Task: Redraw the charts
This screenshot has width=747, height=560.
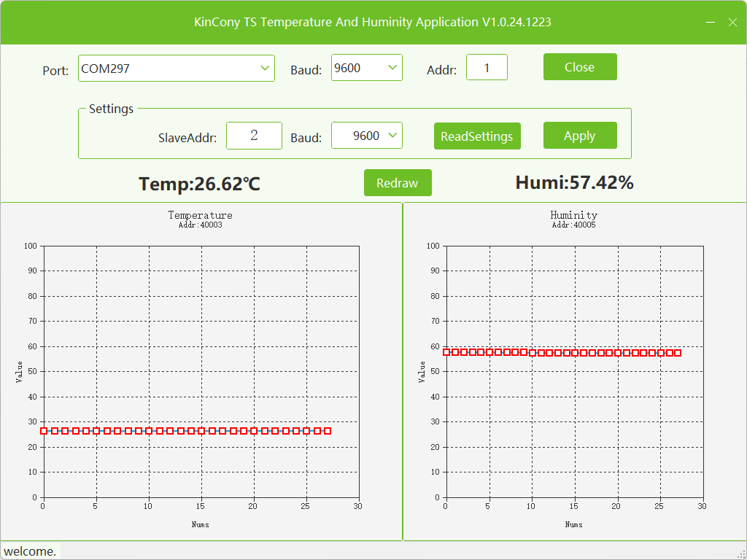Action: click(x=398, y=182)
